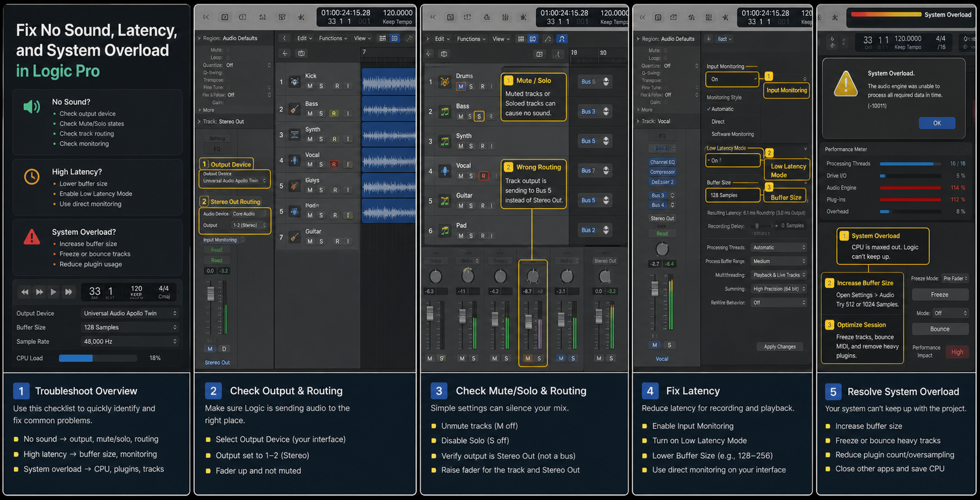This screenshot has width=980, height=500.
Task: Select green Synth icon in Mute/Solo panel
Action: point(445,141)
